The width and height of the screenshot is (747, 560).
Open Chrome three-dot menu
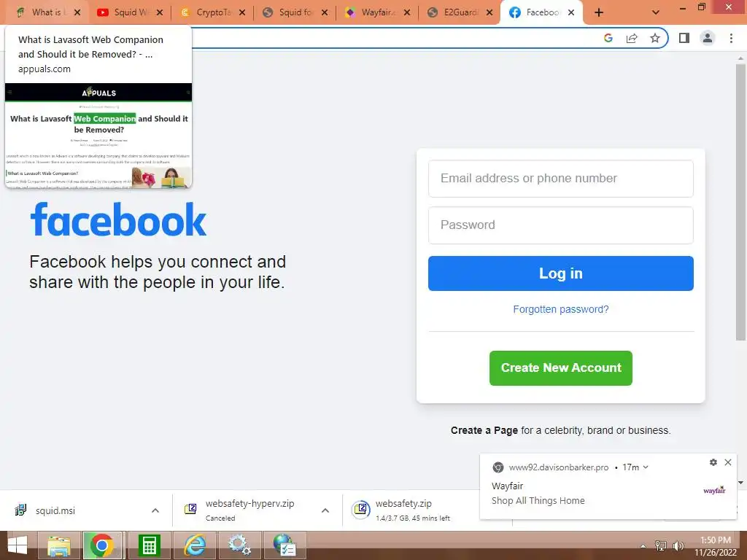pyautogui.click(x=731, y=38)
